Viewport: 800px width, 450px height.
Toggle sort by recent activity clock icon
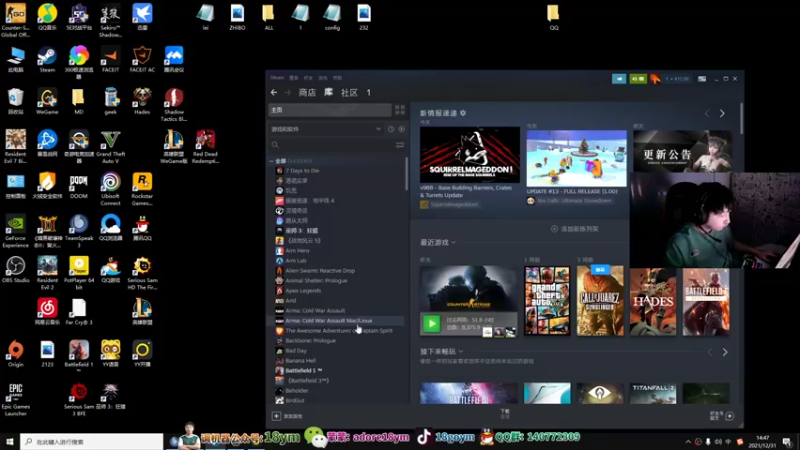tap(391, 129)
